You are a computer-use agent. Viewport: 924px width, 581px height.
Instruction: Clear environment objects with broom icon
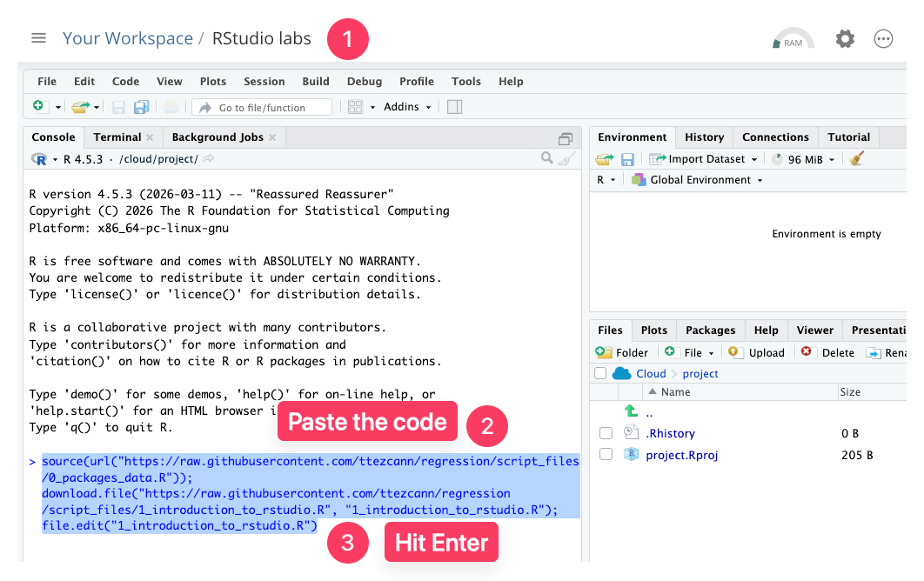[x=857, y=158]
